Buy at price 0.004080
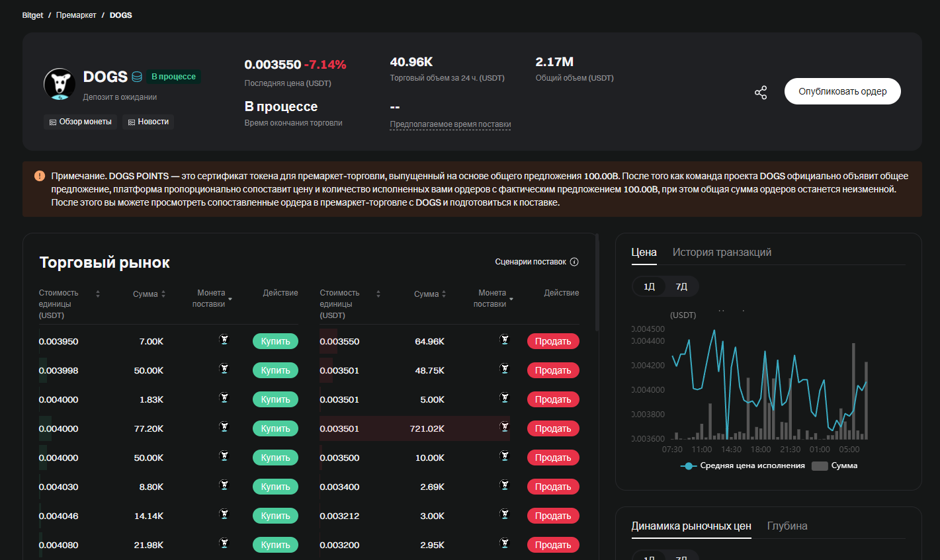The height and width of the screenshot is (560, 940). coord(275,545)
